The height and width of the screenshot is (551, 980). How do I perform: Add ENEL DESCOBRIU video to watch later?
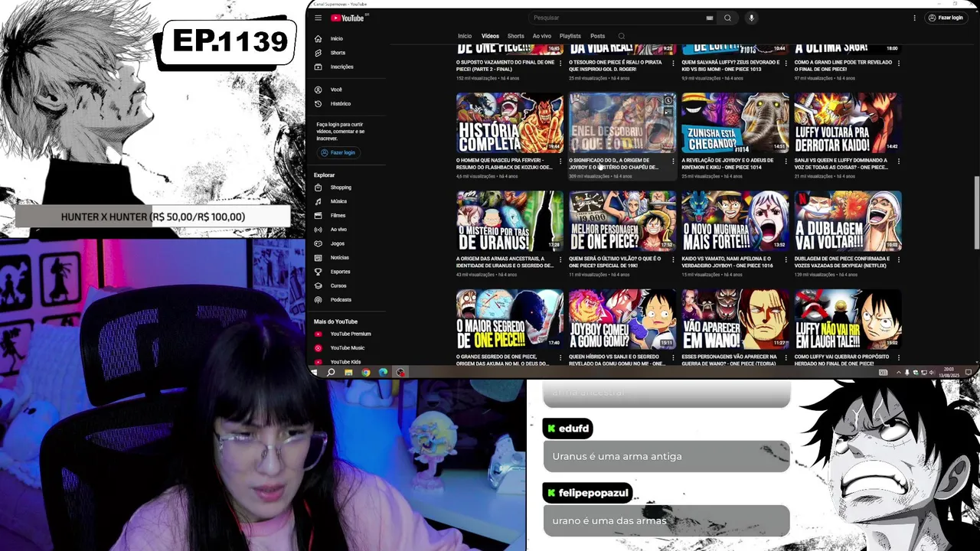[668, 100]
